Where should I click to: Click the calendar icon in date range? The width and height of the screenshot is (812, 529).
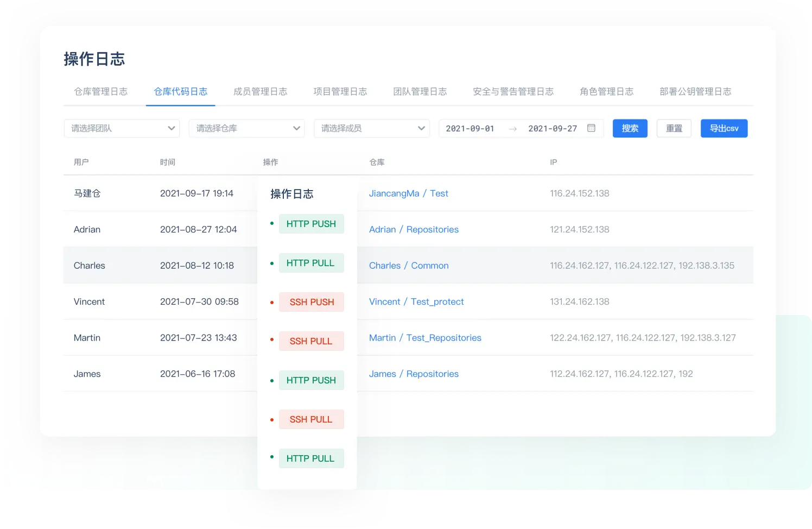(591, 128)
